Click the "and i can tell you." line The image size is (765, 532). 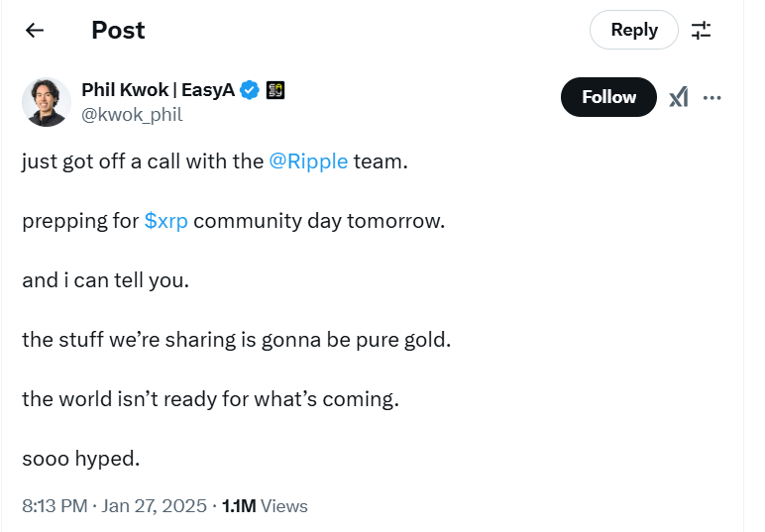[x=105, y=280]
